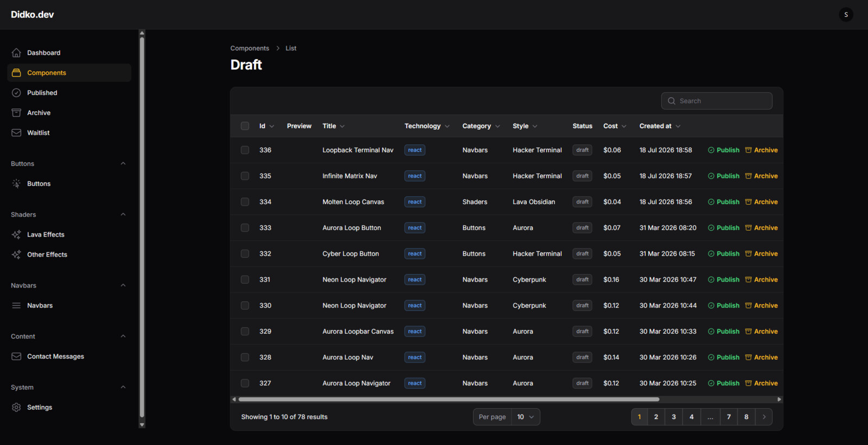Publish row 333 Aurora Loop Button
Screen dimensions: 868x445
[724, 228]
